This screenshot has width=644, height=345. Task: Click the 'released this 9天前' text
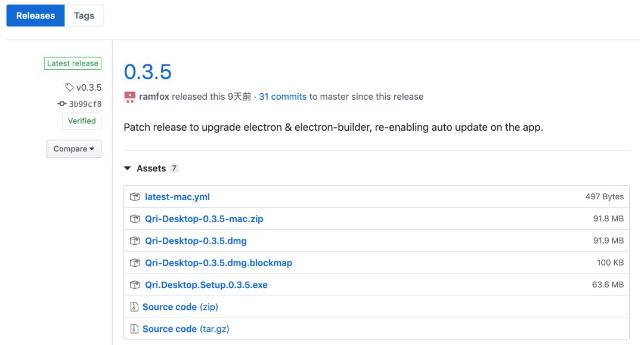point(212,97)
